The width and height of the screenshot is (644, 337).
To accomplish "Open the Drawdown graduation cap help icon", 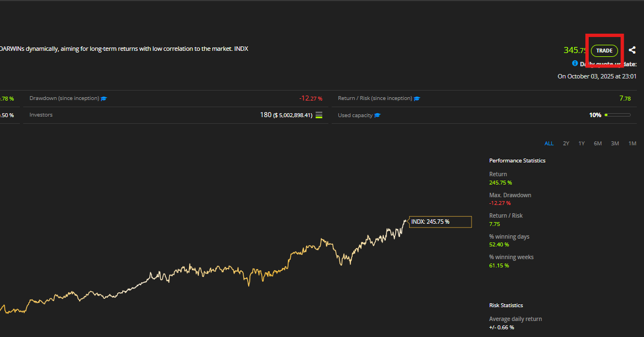I will [x=104, y=98].
